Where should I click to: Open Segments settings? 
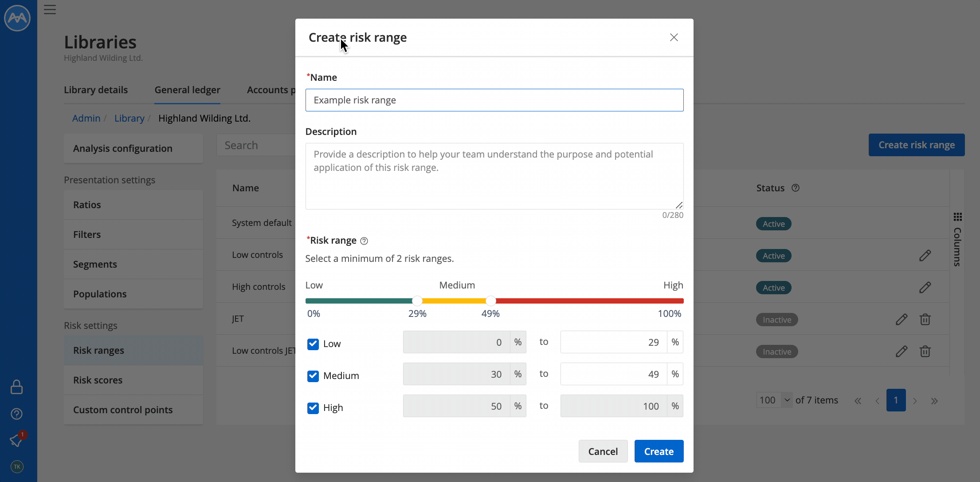(133, 264)
